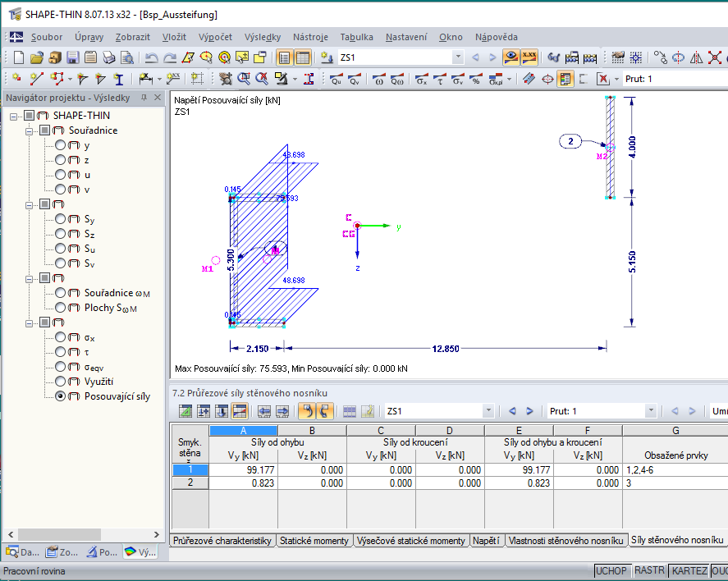Collapse the SHAPE-THIN root tree node
Viewport: 728px width, 581px height.
[14, 116]
